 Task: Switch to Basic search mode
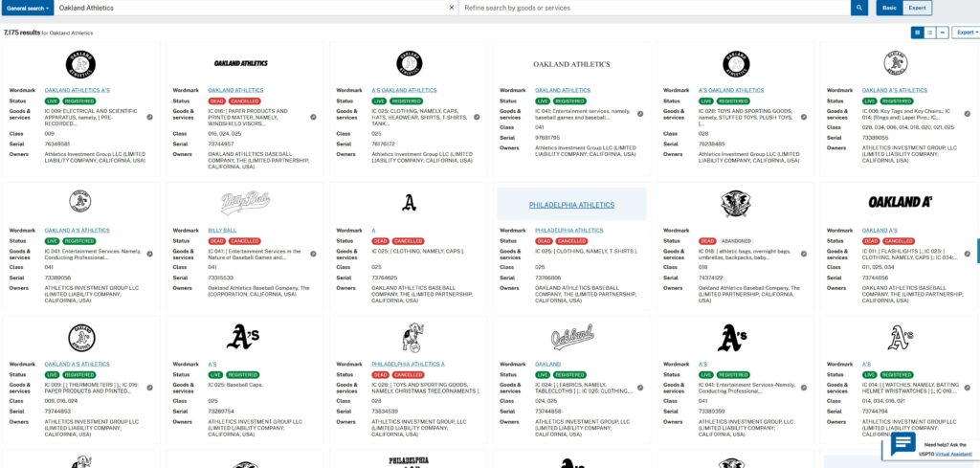[889, 8]
